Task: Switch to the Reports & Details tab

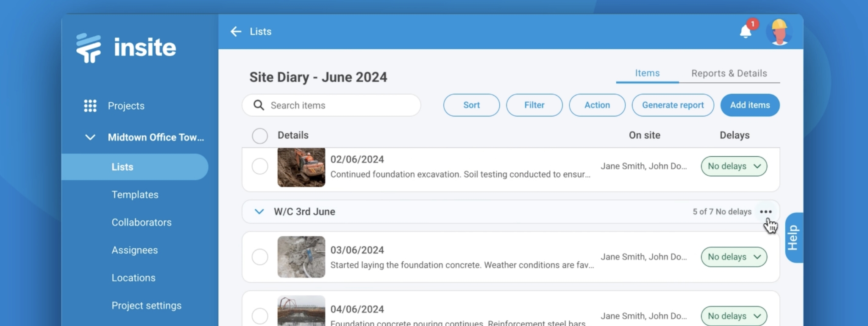Action: [729, 73]
